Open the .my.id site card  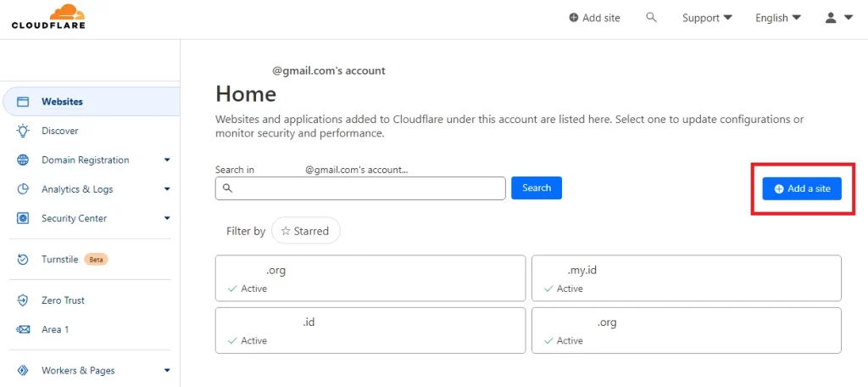coord(687,278)
